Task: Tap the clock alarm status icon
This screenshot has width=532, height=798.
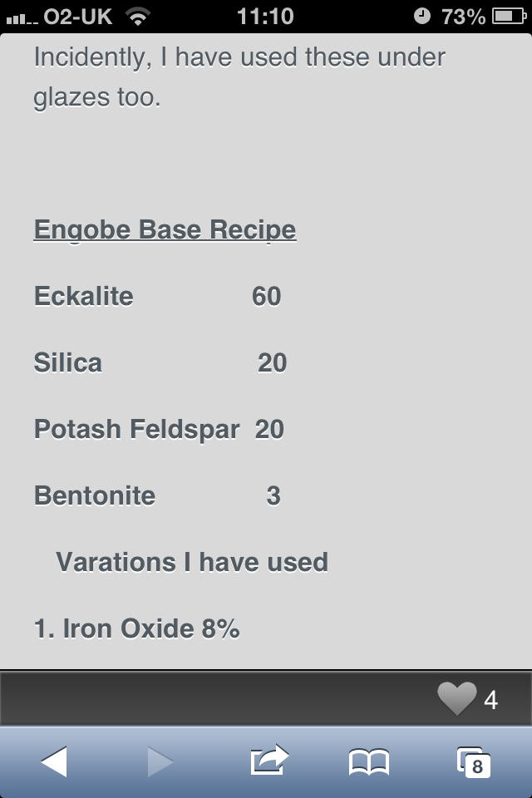Action: (x=421, y=17)
